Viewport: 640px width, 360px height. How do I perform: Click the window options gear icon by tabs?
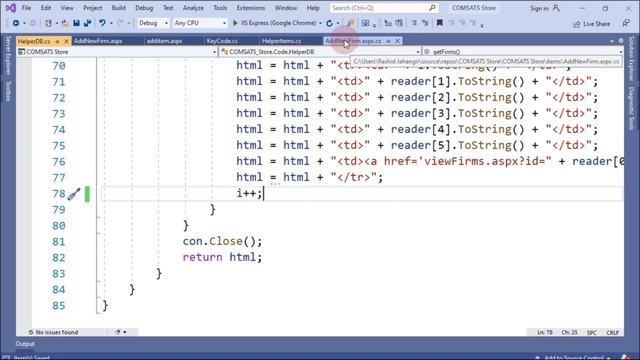tap(621, 41)
